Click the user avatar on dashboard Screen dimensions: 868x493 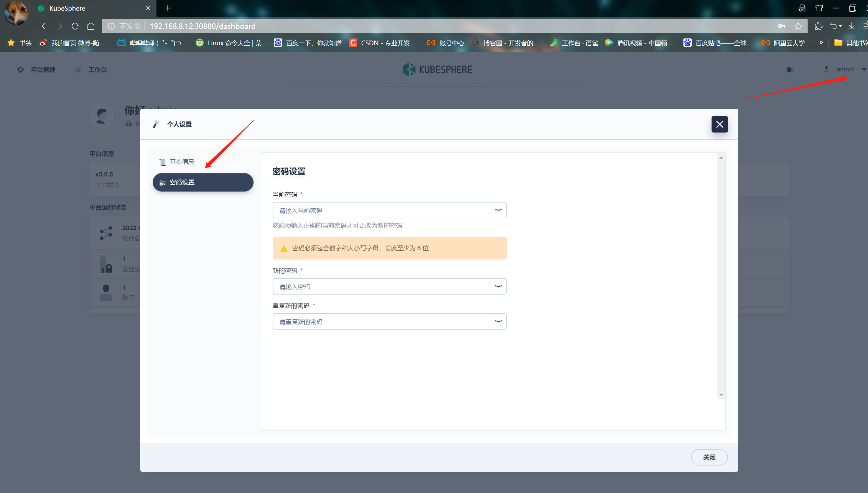102,116
